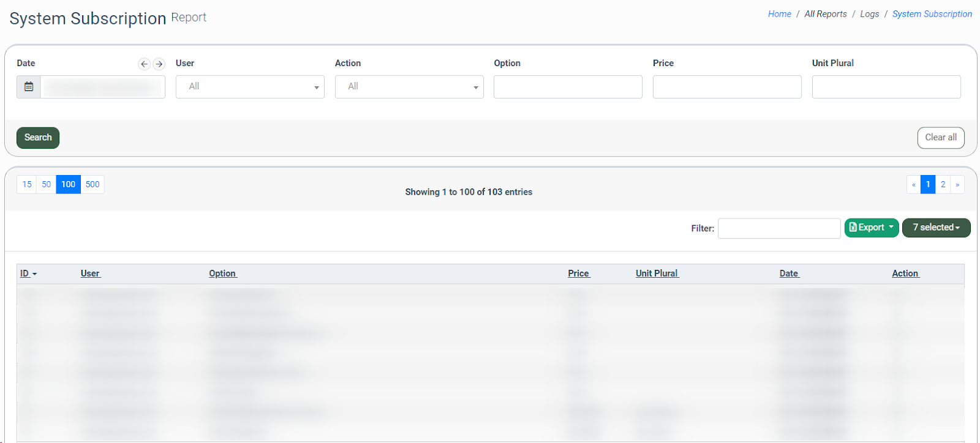The width and height of the screenshot is (980, 443).
Task: Open the User filter dropdown
Action: pos(250,87)
